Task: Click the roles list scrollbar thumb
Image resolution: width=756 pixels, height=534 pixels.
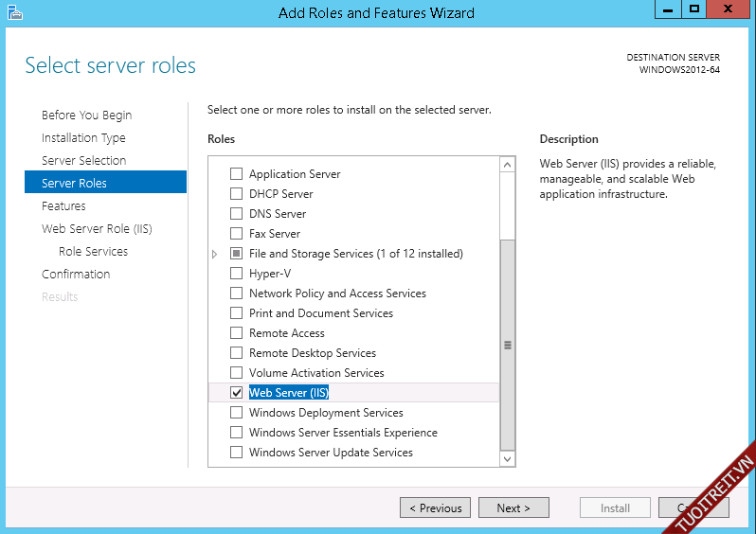Action: 507,345
